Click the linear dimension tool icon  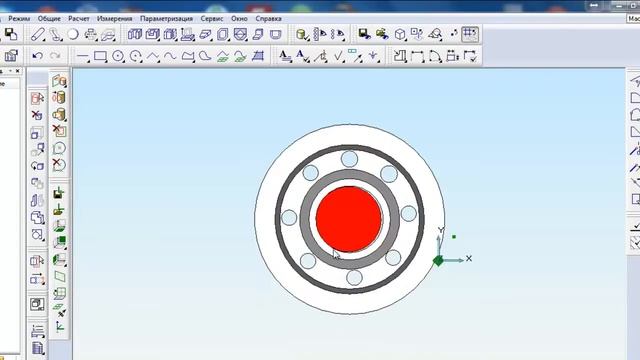click(x=417, y=56)
